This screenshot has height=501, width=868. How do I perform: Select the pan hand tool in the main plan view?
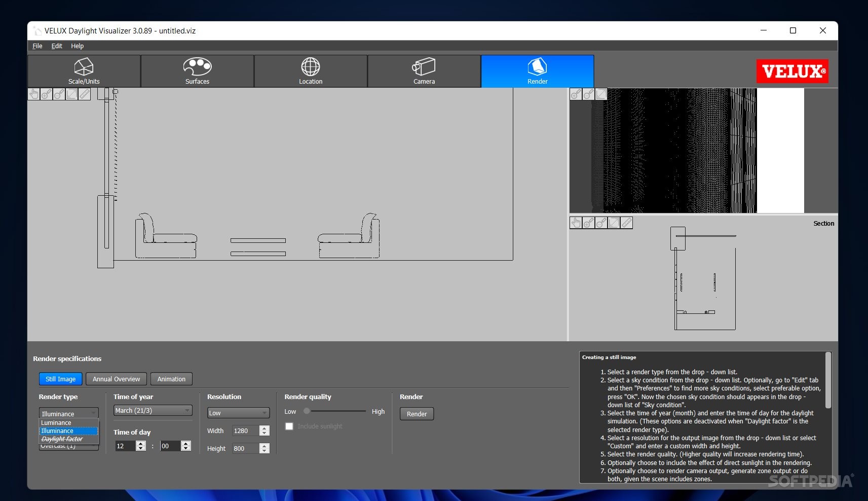pyautogui.click(x=34, y=94)
